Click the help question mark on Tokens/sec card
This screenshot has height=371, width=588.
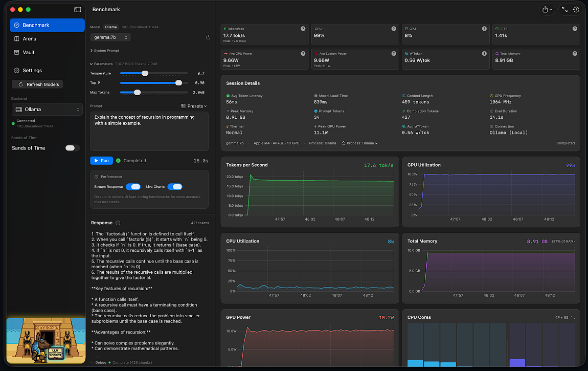click(303, 29)
